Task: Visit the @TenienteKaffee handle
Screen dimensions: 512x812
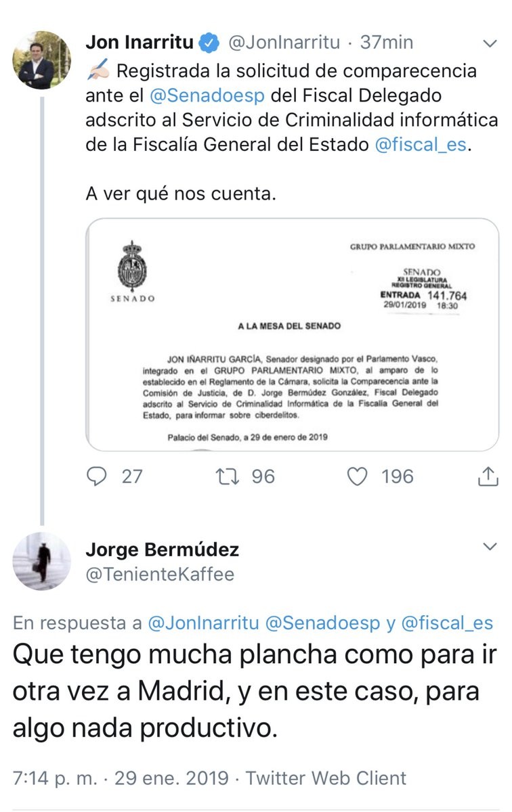Action: 160,574
